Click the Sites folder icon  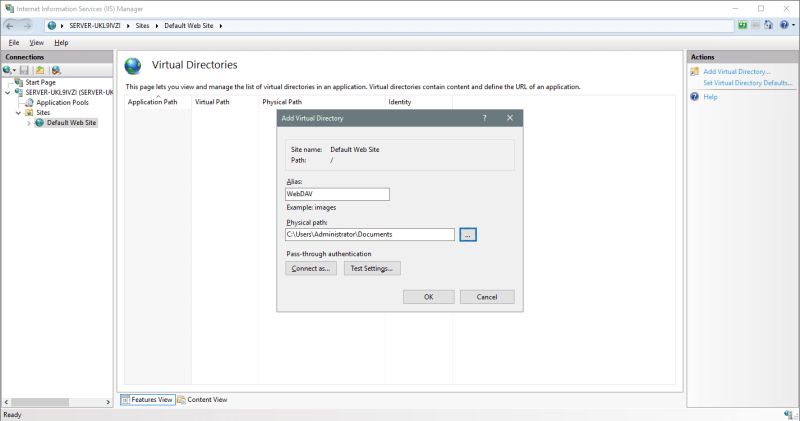pos(30,112)
